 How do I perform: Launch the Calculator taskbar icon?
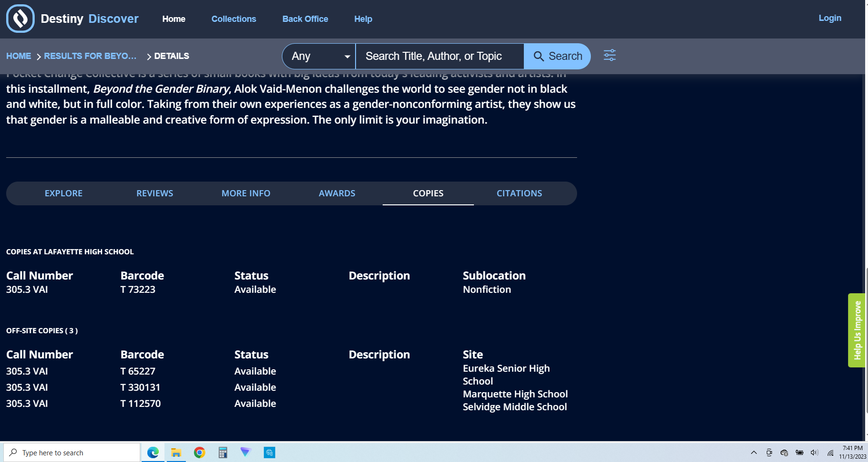click(x=222, y=452)
